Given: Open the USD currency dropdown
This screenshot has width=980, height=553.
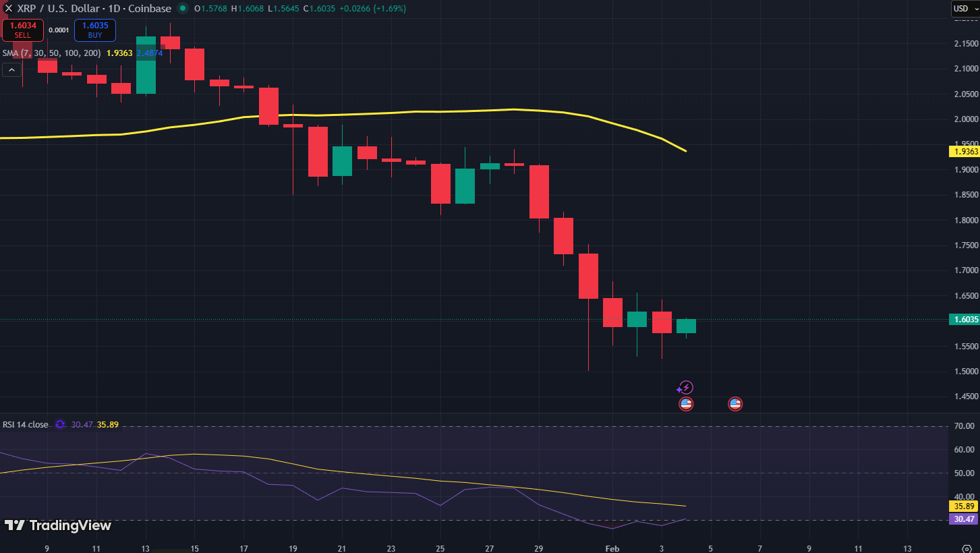Looking at the screenshot, I should pos(965,9).
